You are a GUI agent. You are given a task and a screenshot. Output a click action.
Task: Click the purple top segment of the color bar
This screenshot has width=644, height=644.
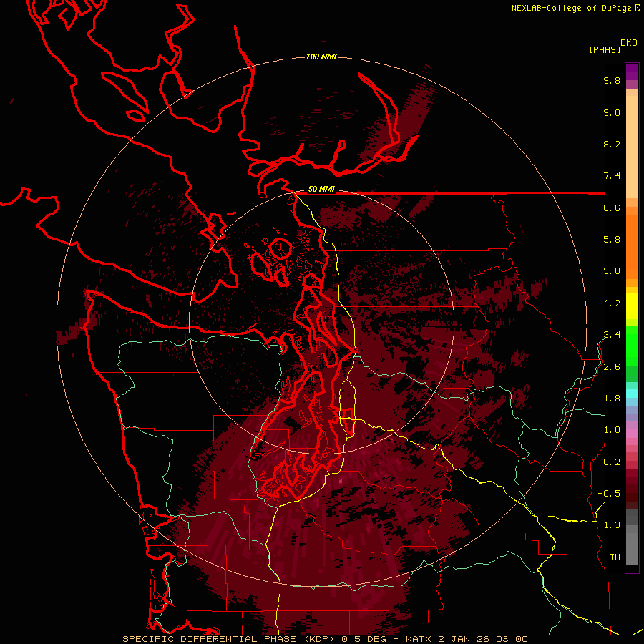pyautogui.click(x=632, y=72)
